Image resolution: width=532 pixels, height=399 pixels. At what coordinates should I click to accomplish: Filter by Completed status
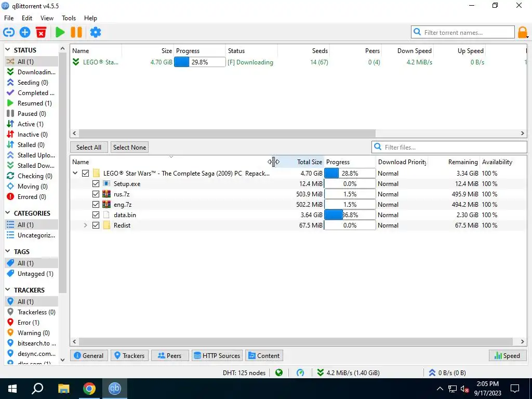(31, 92)
